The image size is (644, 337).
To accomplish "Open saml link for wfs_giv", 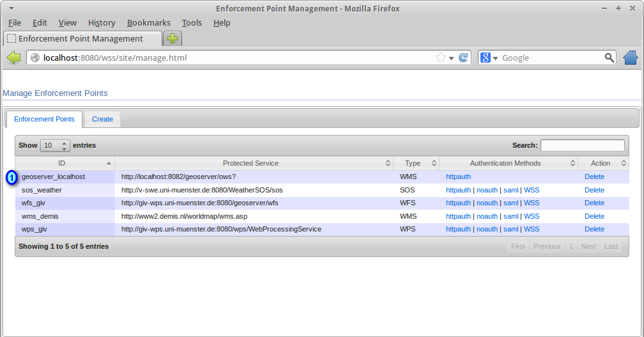I will click(511, 203).
